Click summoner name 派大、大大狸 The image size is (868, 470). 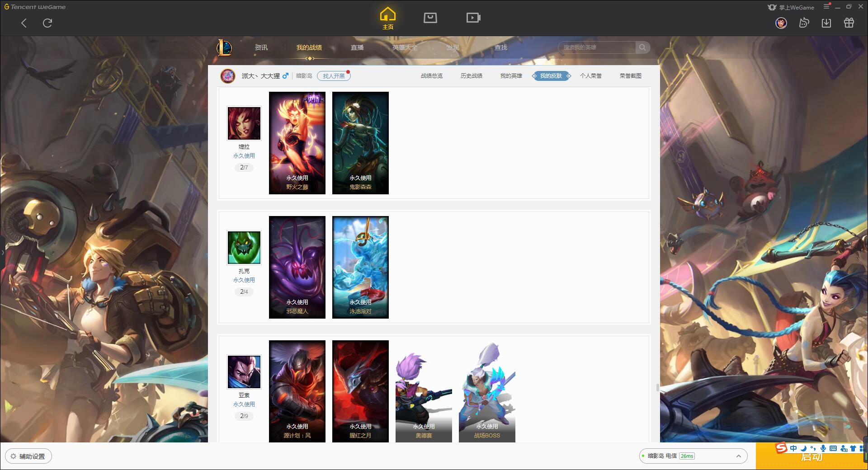[260, 76]
